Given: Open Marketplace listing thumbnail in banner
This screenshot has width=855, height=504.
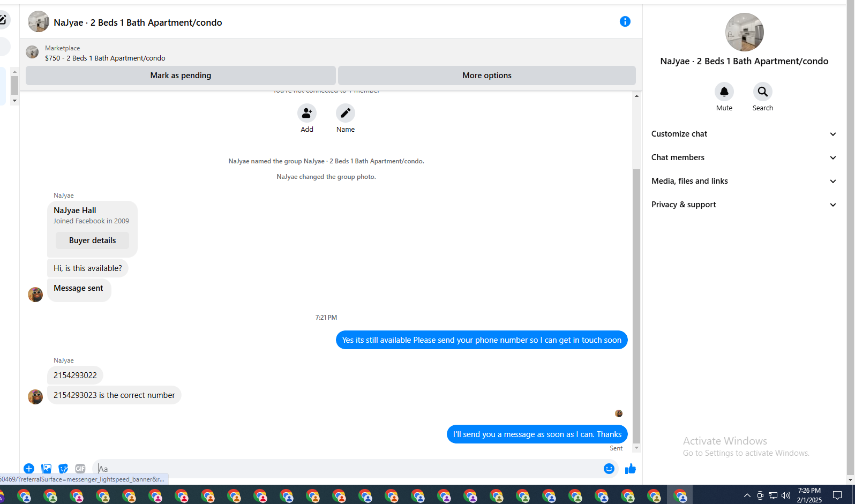Looking at the screenshot, I should (x=32, y=52).
